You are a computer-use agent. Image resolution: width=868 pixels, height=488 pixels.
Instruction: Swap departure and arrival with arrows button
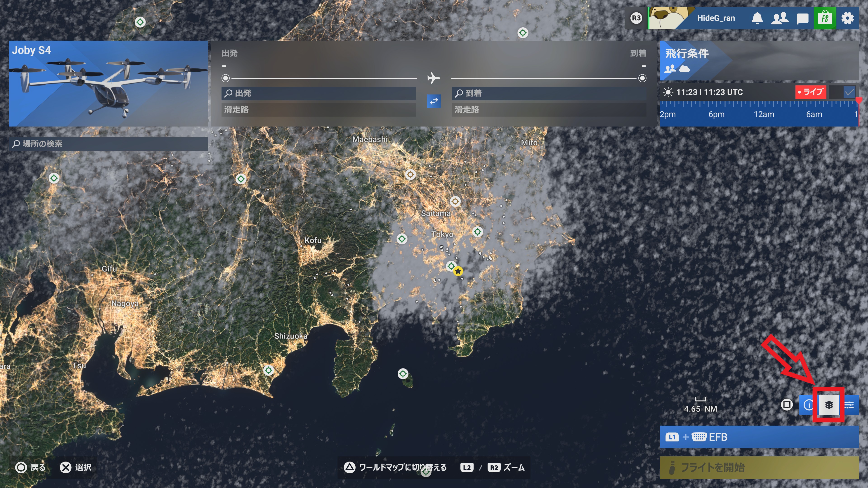[434, 101]
